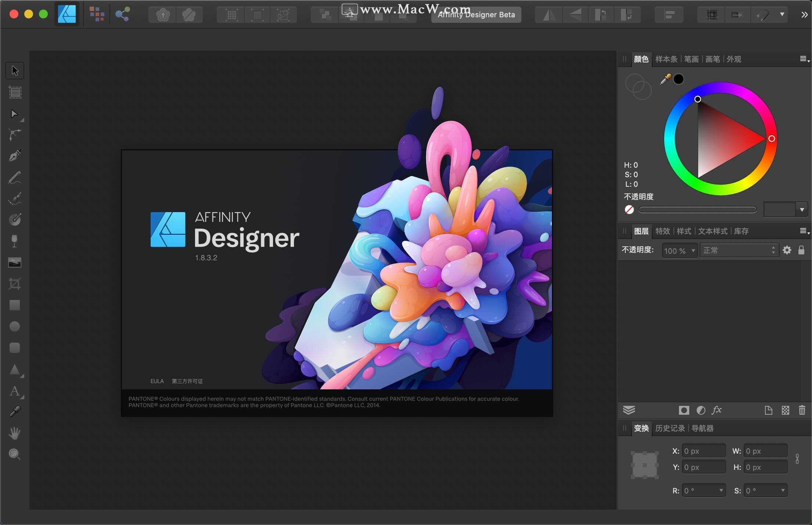The width and height of the screenshot is (812, 525).
Task: Select the Move tool in the toolbar
Action: pos(15,70)
